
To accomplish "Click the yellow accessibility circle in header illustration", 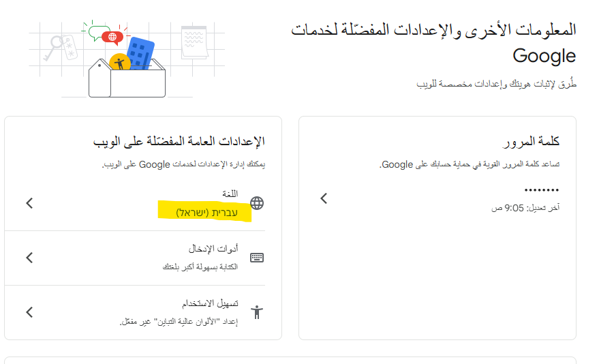I will (119, 63).
